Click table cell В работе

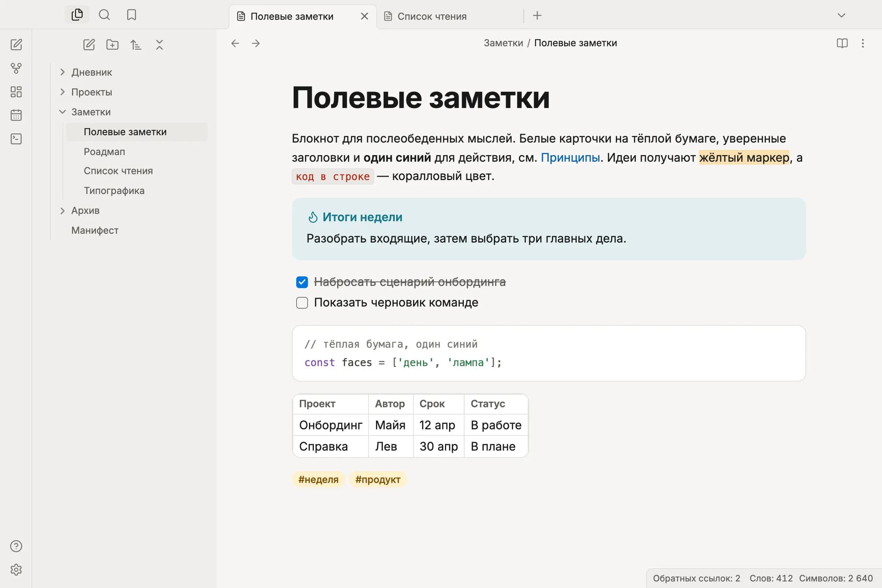click(x=496, y=425)
